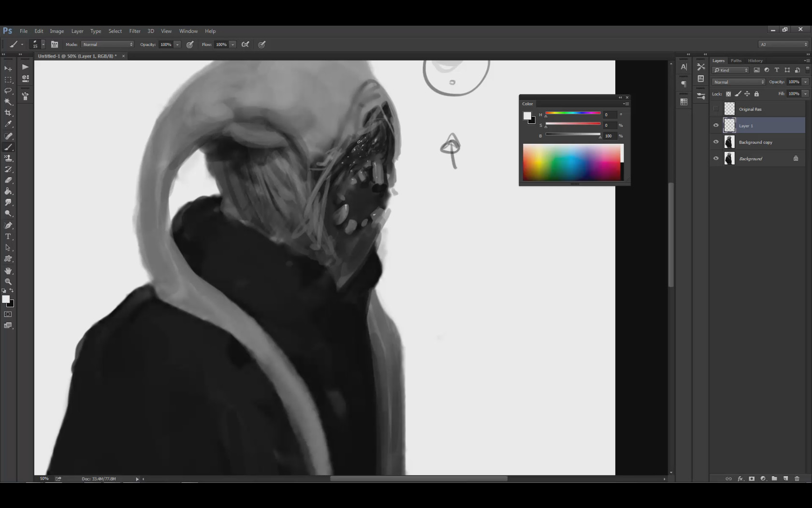Open the brush Mode dropdown
This screenshot has width=812, height=508.
click(x=107, y=45)
